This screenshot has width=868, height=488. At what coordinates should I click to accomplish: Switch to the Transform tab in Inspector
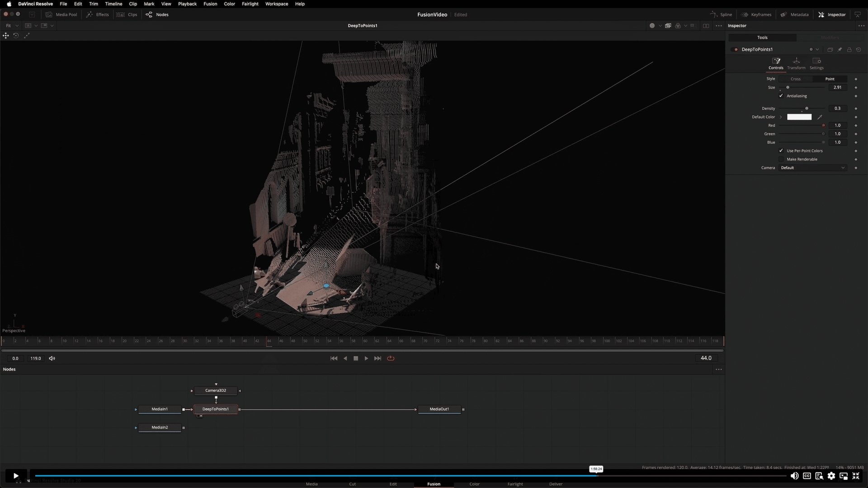pyautogui.click(x=796, y=63)
